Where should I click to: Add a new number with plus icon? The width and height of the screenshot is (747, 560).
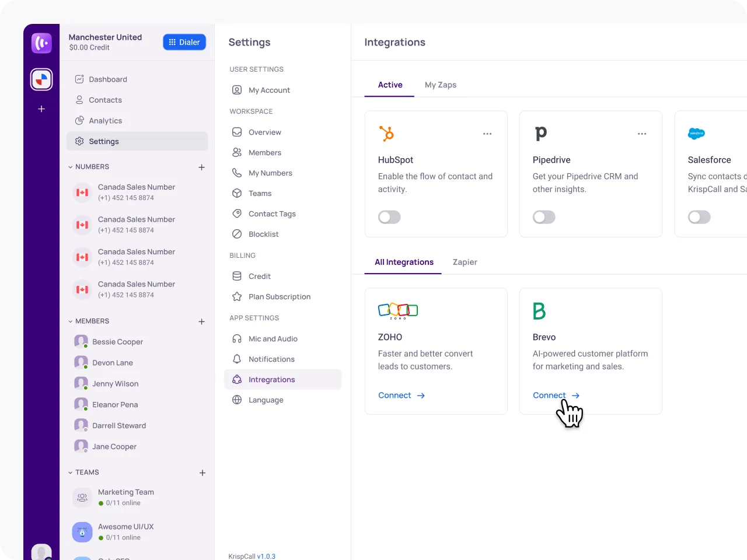pyautogui.click(x=202, y=167)
